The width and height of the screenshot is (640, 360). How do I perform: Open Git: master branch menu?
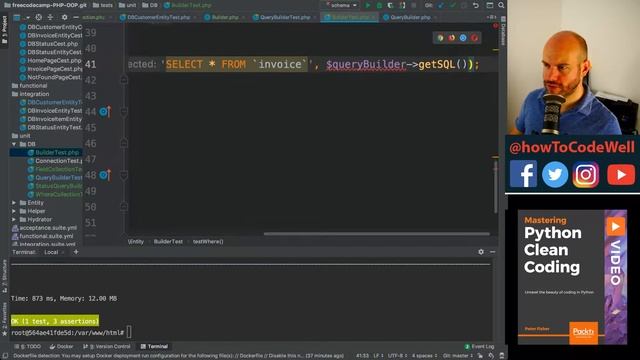pyautogui.click(x=458, y=356)
